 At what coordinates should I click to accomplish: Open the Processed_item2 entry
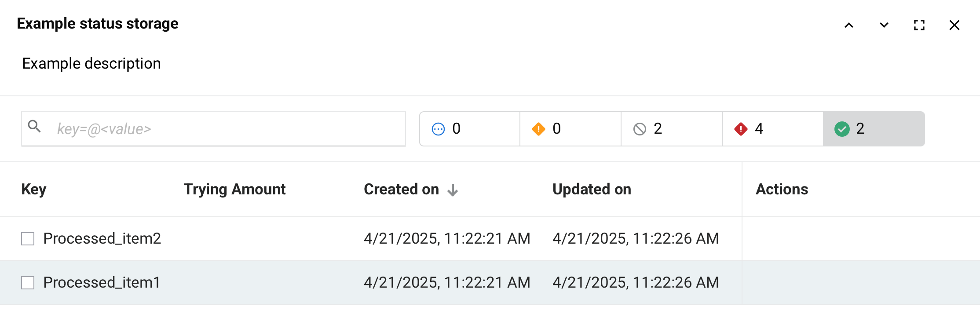coord(102,238)
